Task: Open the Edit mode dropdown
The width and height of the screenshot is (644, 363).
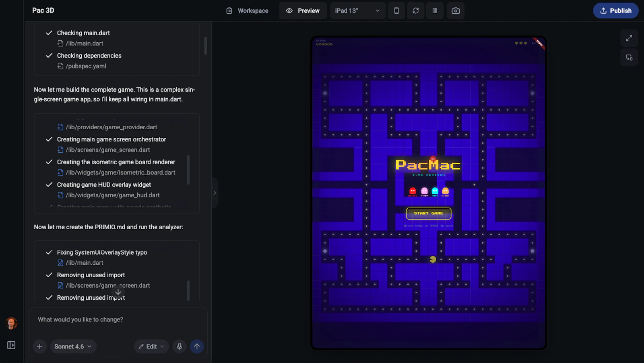Action: coord(151,346)
